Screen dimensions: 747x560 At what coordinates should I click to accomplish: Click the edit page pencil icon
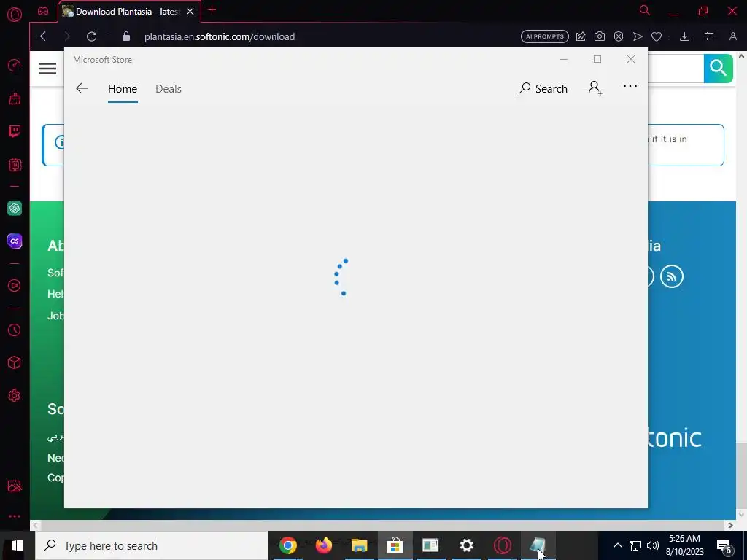click(x=580, y=36)
